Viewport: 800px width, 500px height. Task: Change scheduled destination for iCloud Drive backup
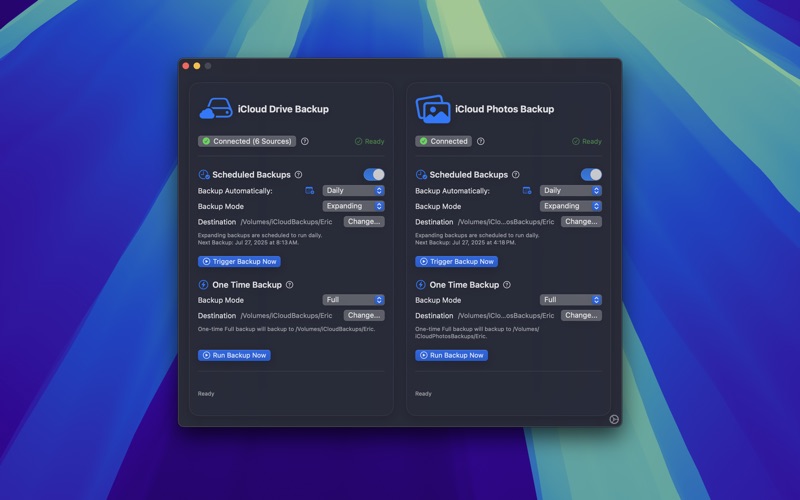[x=364, y=221]
